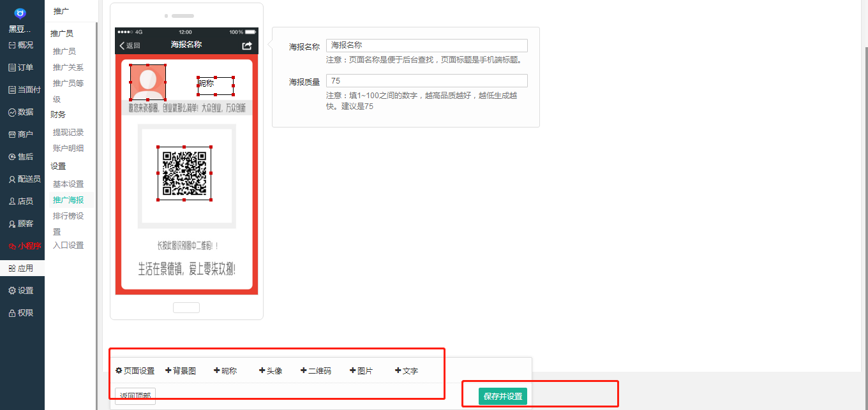Click the 小程序 red icon
Screen dimensions: 868x410
point(11,245)
